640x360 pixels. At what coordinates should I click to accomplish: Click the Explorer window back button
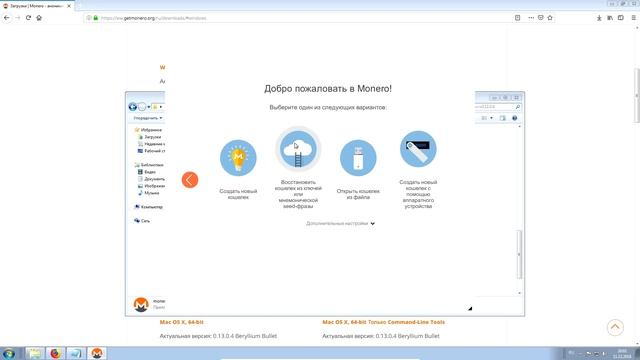(133, 107)
